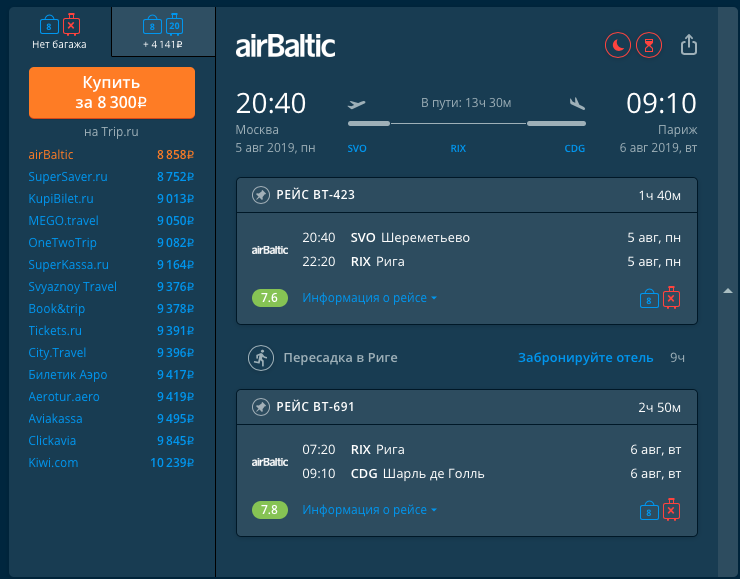This screenshot has height=579, width=740.
Task: Click the В пути: 13ч 30м duration text
Action: pyautogui.click(x=466, y=103)
